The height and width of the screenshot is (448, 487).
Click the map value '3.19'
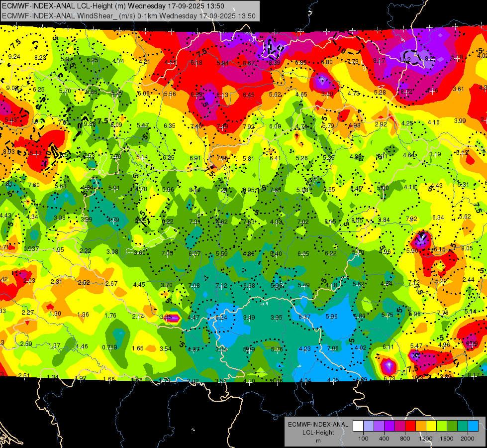click(x=435, y=154)
